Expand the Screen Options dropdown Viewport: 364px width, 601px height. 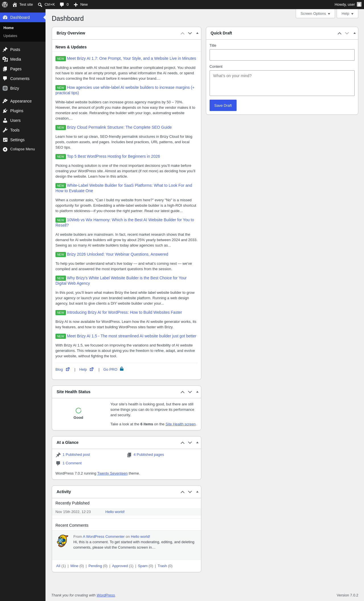(315, 14)
